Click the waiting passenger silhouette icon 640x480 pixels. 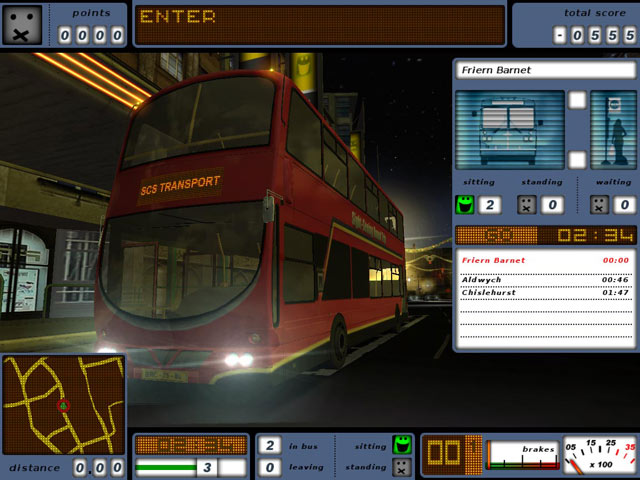point(613,130)
